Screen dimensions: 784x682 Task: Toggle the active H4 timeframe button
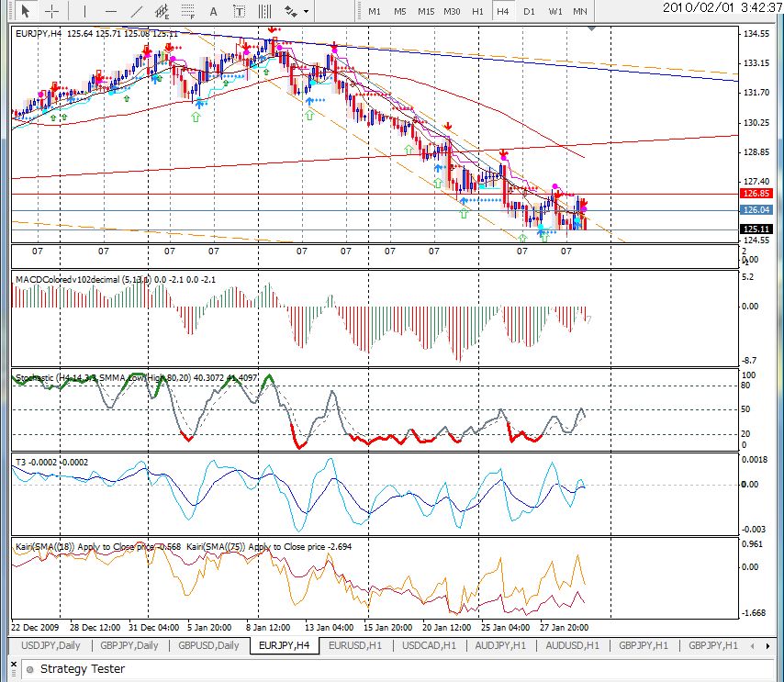tap(503, 11)
